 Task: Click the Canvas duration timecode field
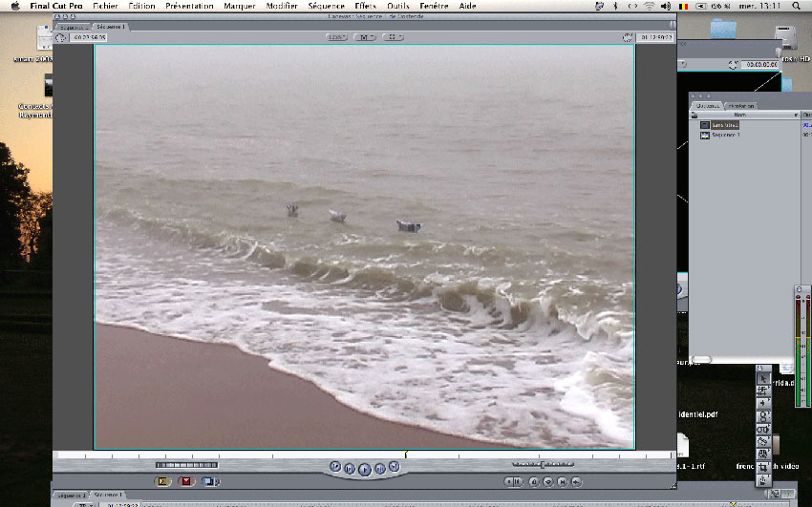(89, 37)
